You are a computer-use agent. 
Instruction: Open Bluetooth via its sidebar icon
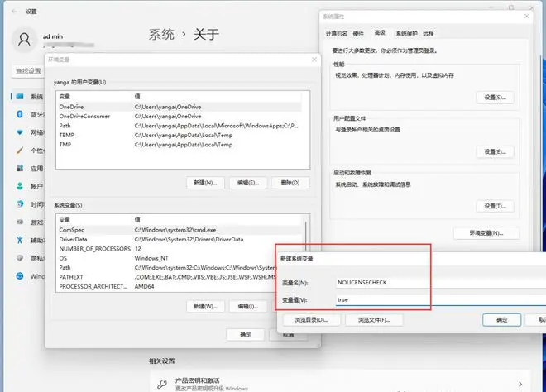20,114
